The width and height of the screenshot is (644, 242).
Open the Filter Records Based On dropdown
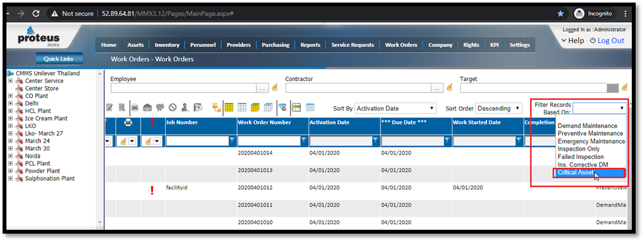[x=600, y=108]
